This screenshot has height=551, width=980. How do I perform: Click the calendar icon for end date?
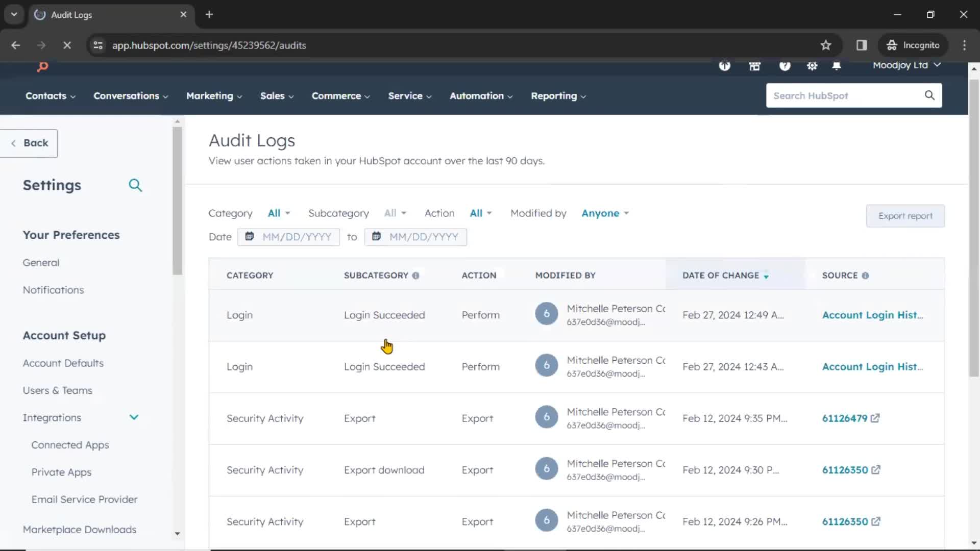click(x=376, y=236)
